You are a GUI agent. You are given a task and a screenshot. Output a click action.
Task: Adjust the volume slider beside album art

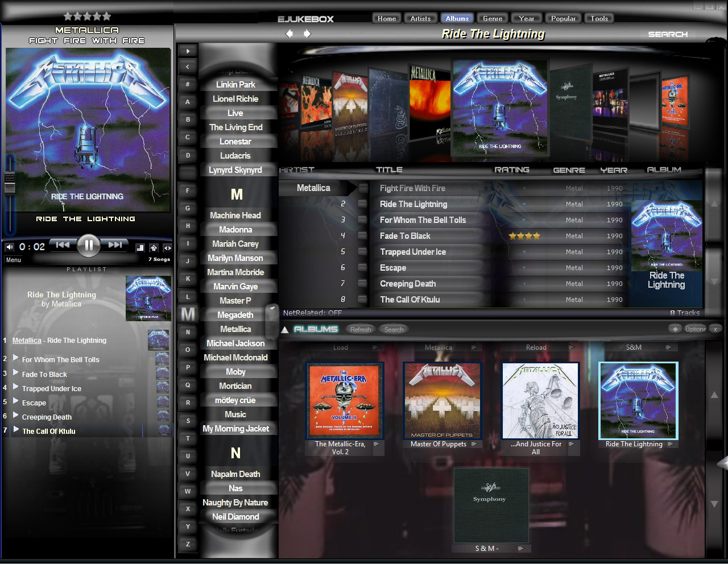[10, 183]
